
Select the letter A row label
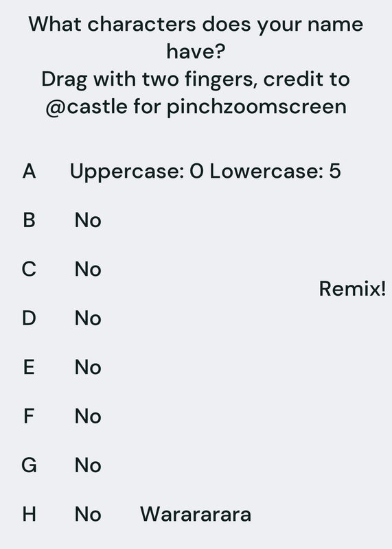click(29, 171)
